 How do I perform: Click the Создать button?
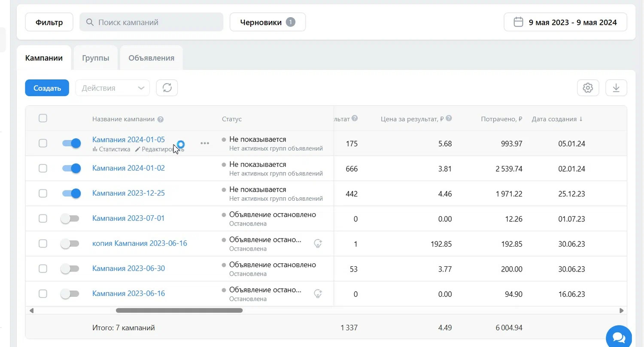[47, 88]
